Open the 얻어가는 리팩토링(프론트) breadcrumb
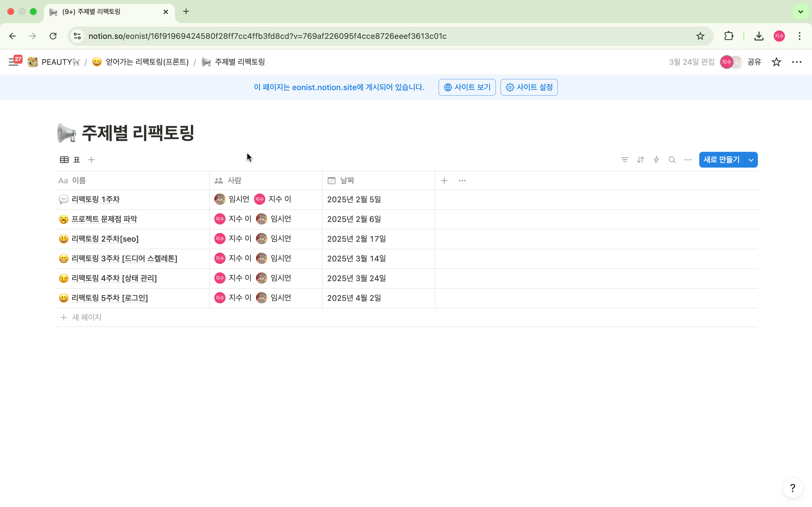Viewport: 812px width, 507px height. [x=147, y=62]
